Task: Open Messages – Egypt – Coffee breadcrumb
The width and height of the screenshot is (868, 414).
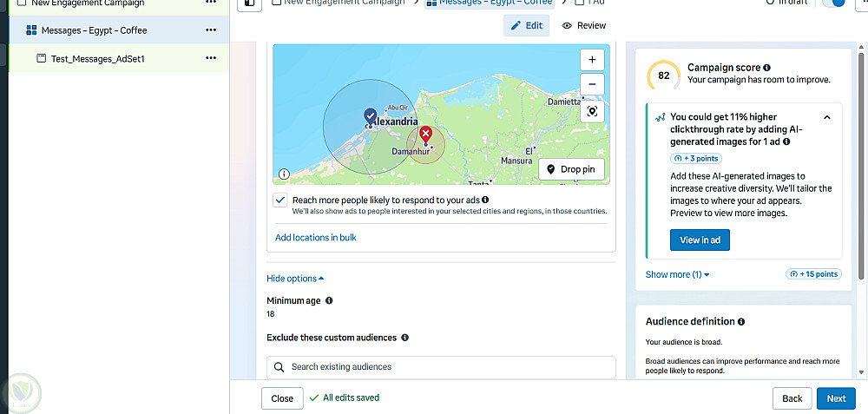Action: [490, 3]
